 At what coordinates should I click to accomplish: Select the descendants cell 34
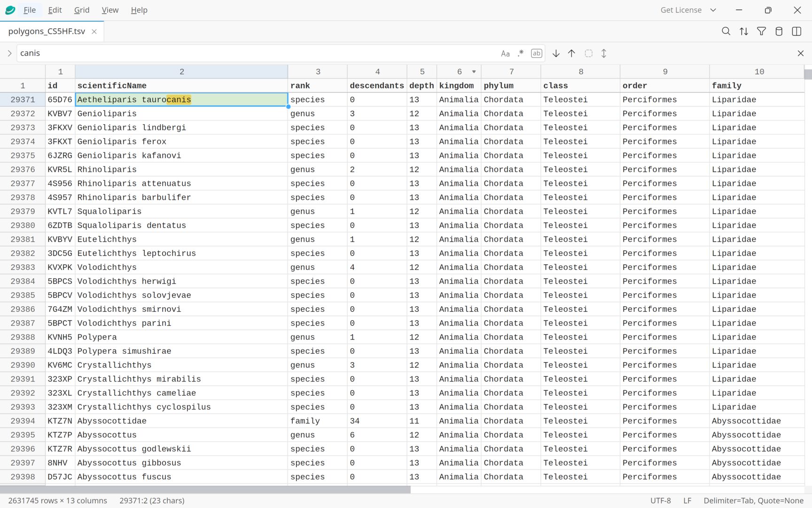point(377,421)
